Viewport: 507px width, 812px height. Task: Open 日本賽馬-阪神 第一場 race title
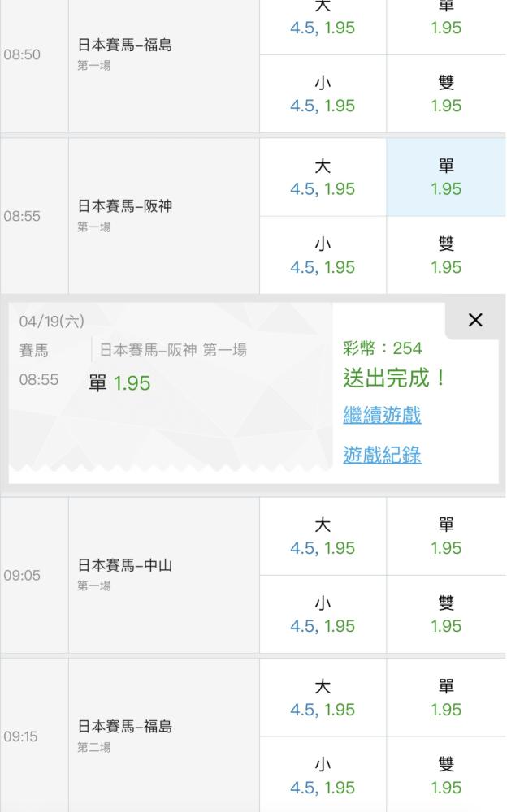[124, 207]
